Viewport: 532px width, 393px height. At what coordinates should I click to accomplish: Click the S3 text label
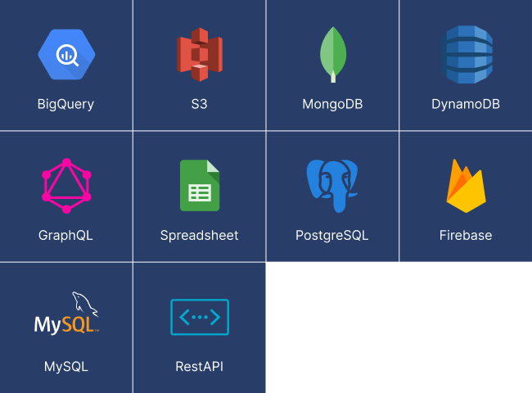click(x=199, y=104)
